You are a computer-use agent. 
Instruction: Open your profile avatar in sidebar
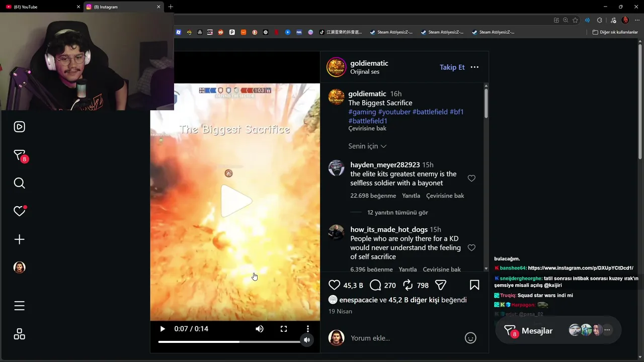point(19,267)
